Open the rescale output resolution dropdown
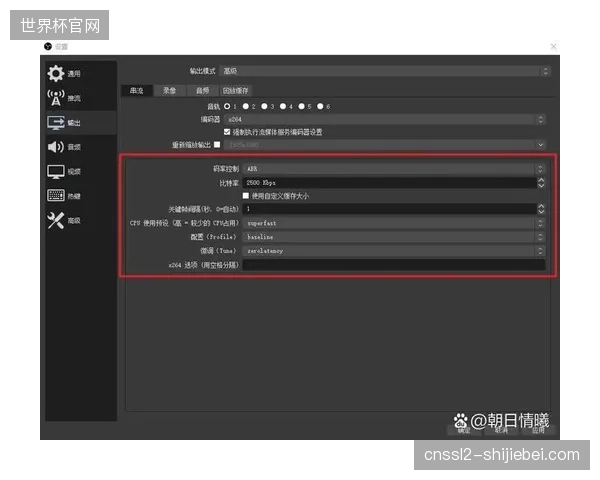The width and height of the screenshot is (600, 480). (385, 145)
